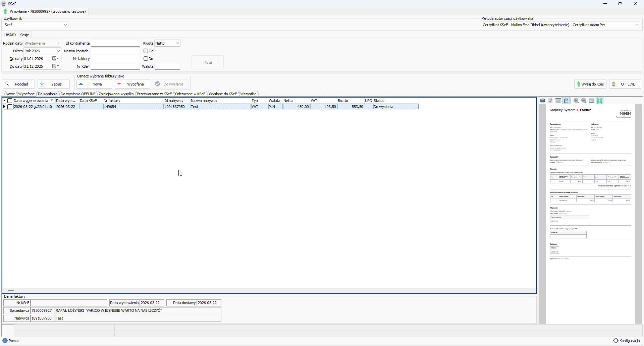Zoom out of the invoice preview
Screen dimensions: 644x346
click(584, 101)
